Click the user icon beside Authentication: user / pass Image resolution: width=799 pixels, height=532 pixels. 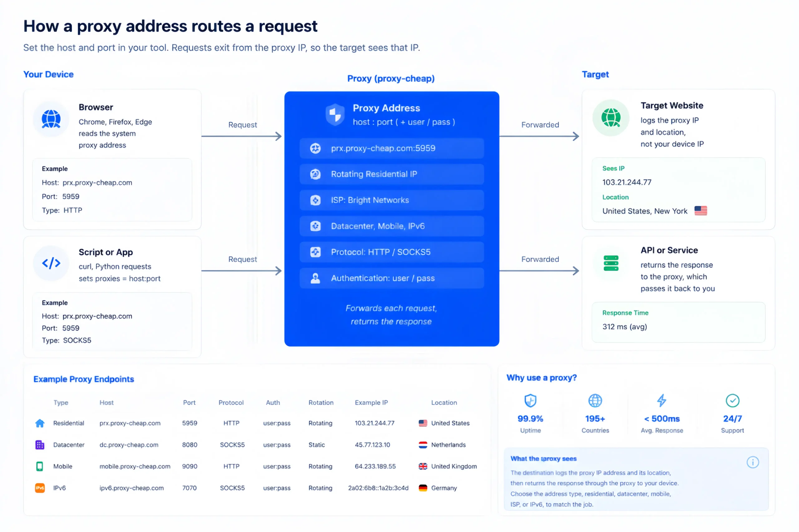pos(315,278)
